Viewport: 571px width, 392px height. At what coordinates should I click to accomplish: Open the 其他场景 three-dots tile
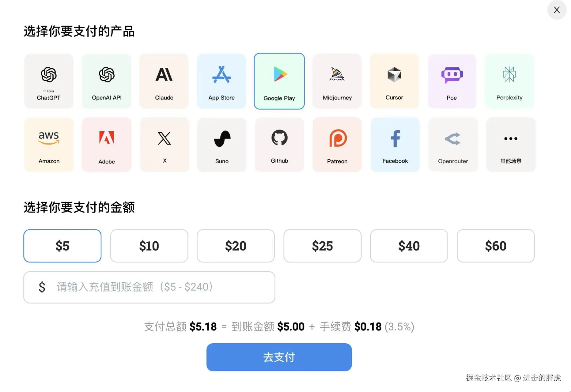(511, 145)
